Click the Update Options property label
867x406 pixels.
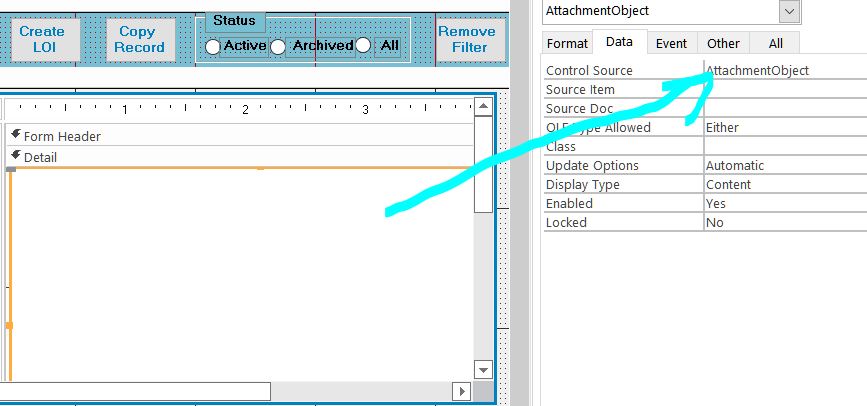tap(592, 165)
